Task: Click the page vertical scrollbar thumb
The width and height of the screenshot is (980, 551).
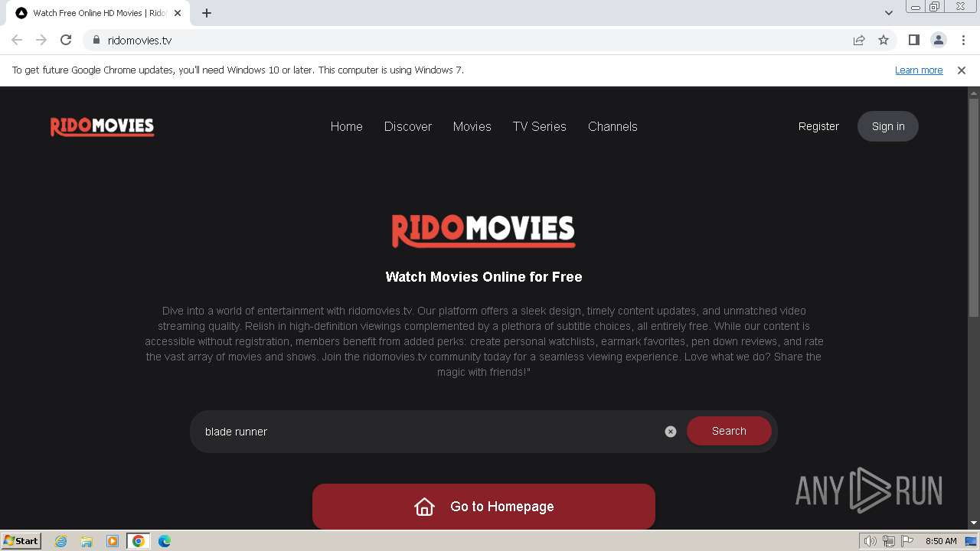Action: (x=974, y=207)
